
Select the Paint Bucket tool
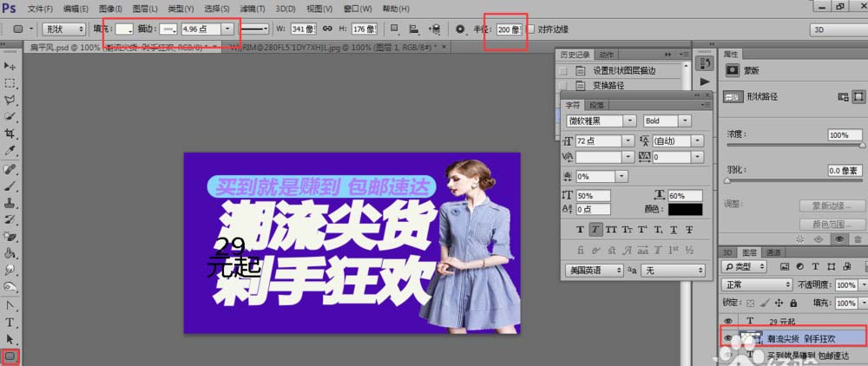tap(10, 253)
